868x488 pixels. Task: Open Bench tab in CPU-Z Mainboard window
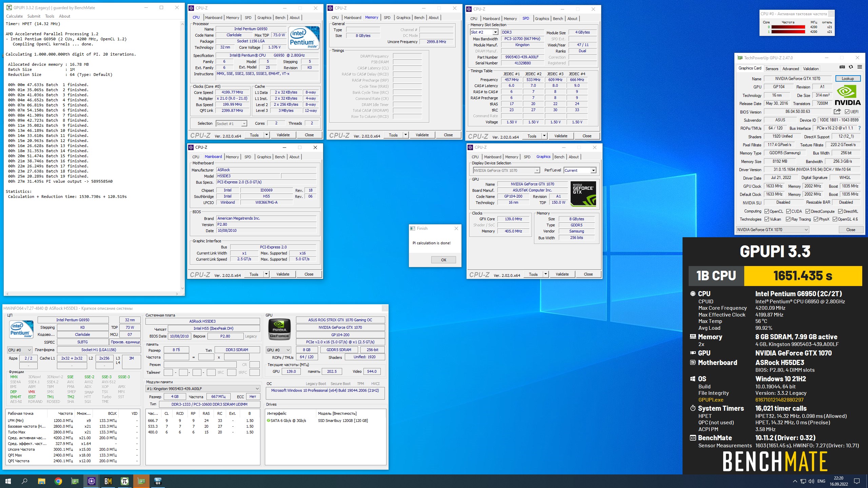[x=280, y=157]
